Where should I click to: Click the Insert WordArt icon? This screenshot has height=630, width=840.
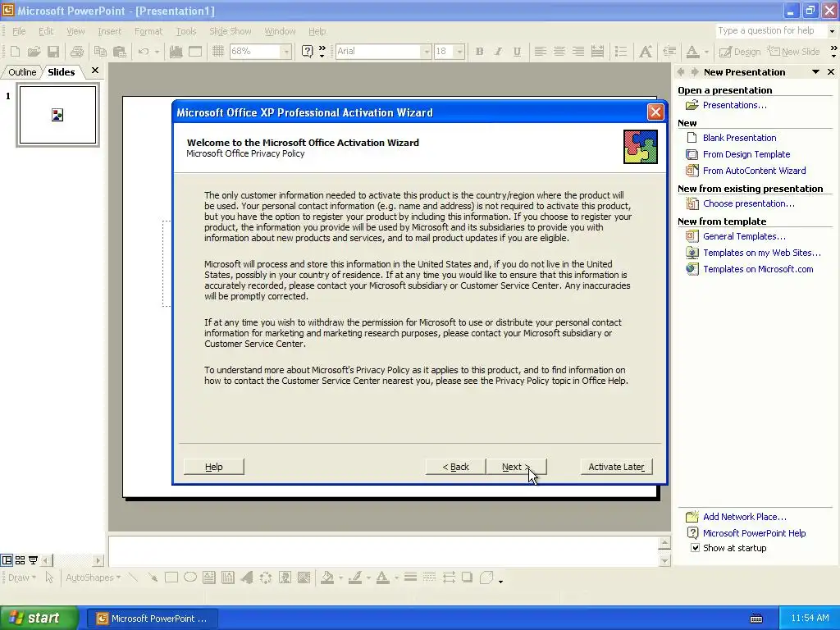coord(247,577)
